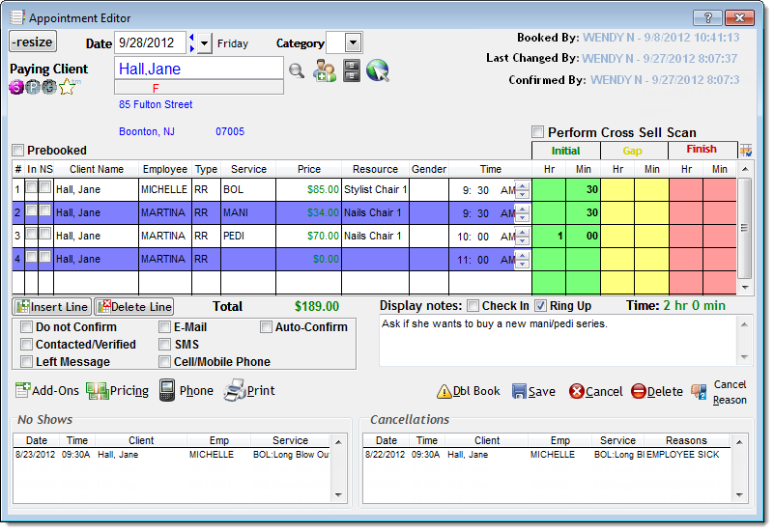
Task: Click the display notes text box
Action: (558, 340)
